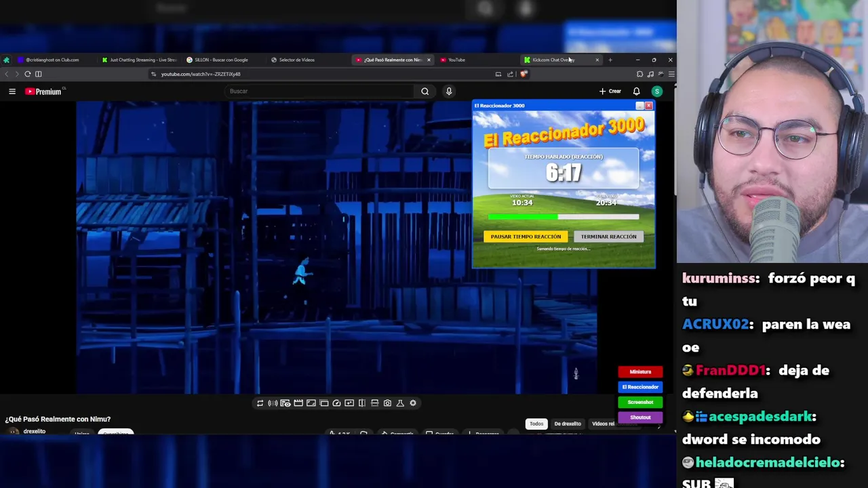Image resolution: width=868 pixels, height=488 pixels.
Task: Click site info icon left of URL
Action: [x=154, y=74]
